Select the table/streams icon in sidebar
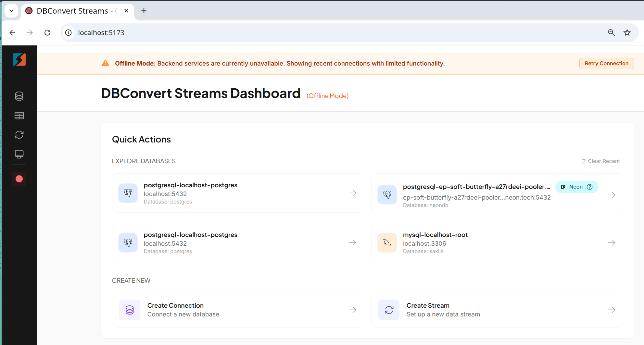644x345 pixels. [x=19, y=116]
